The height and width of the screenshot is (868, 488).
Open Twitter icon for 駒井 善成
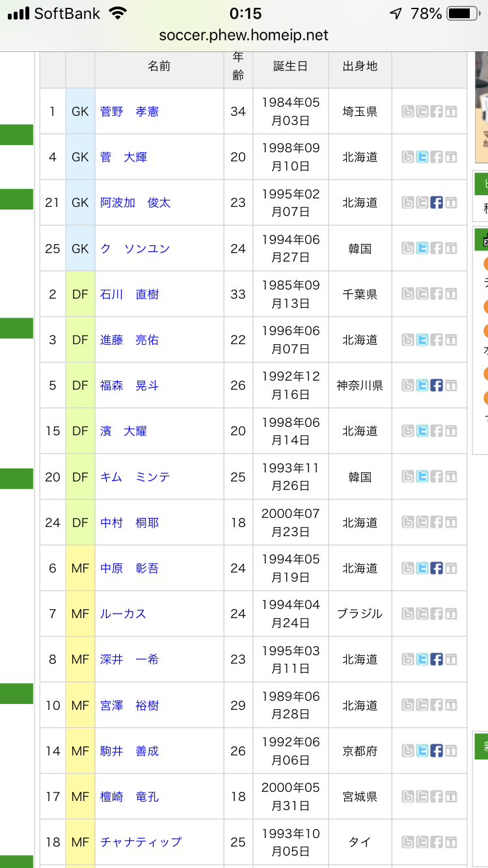click(422, 751)
